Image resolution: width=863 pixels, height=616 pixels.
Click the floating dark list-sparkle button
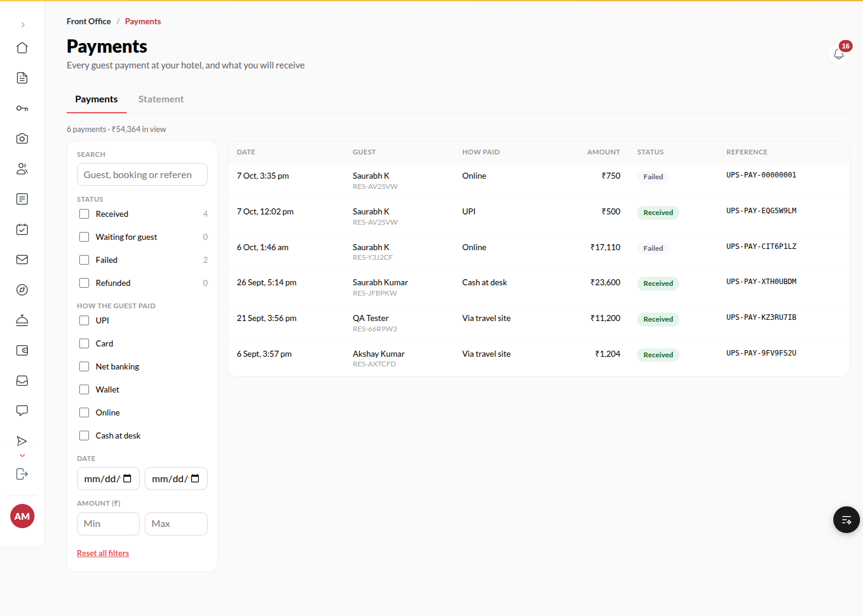pos(847,520)
